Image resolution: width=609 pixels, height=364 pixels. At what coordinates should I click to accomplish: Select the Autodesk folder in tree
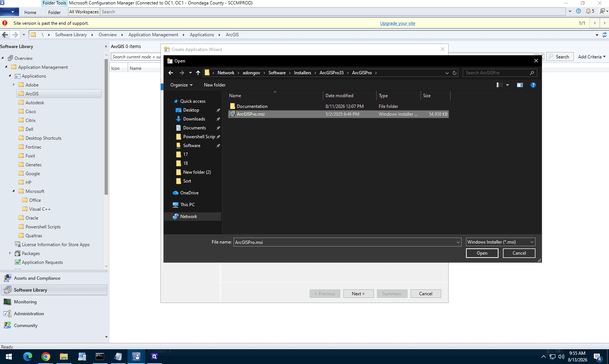(x=35, y=103)
